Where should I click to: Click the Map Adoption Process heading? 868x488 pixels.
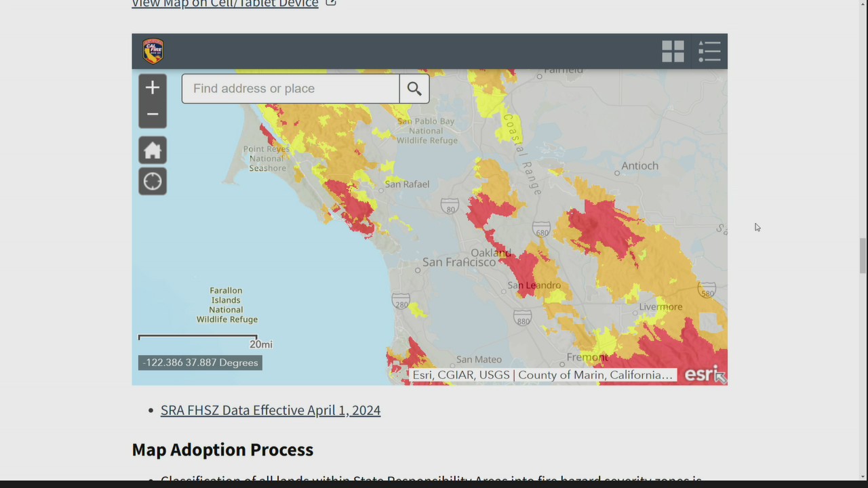pyautogui.click(x=222, y=450)
